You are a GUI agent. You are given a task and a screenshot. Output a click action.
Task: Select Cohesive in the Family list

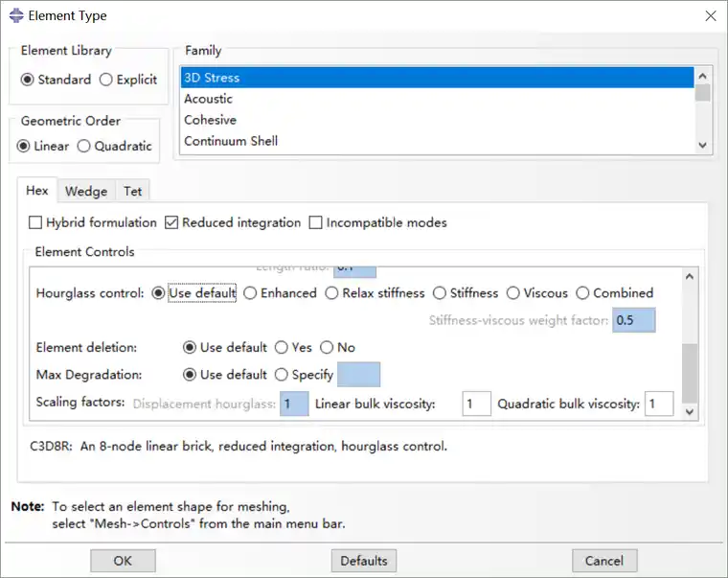click(437, 120)
